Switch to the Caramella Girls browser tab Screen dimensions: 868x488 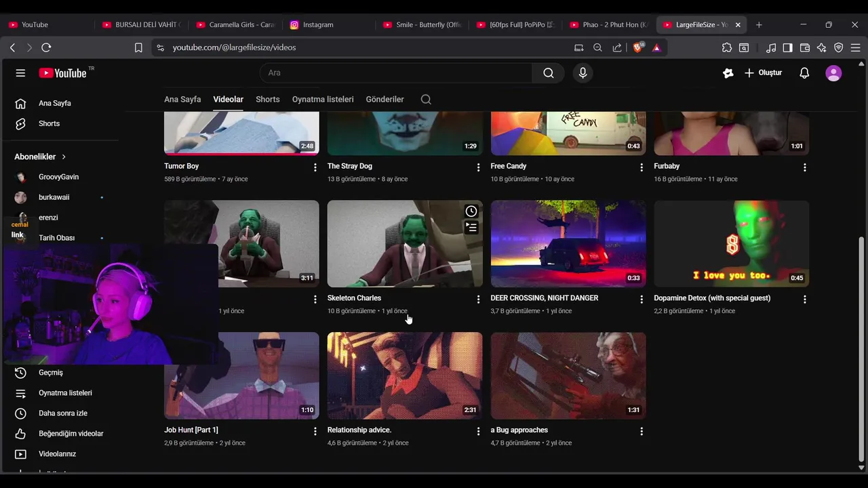pyautogui.click(x=235, y=24)
